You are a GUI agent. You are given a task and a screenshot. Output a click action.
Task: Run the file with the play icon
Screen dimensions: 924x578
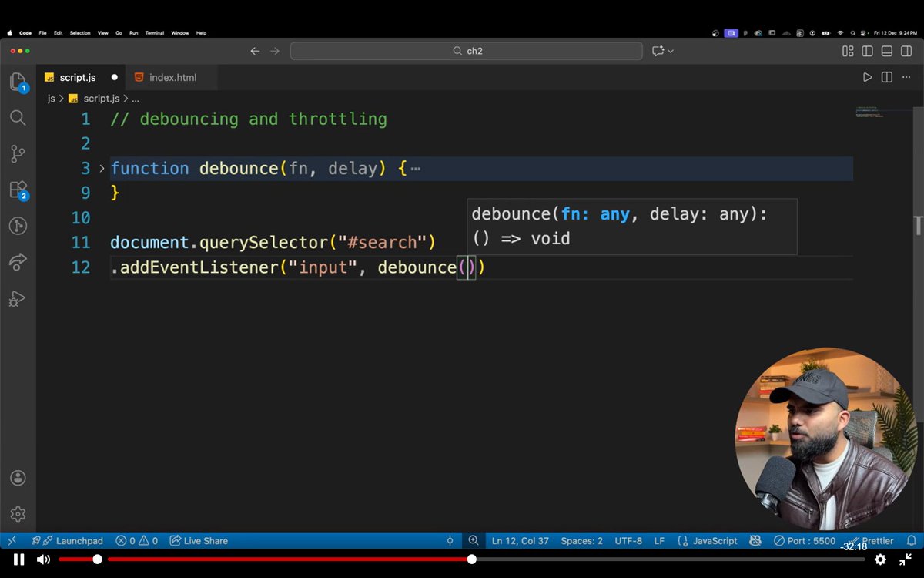click(x=867, y=77)
